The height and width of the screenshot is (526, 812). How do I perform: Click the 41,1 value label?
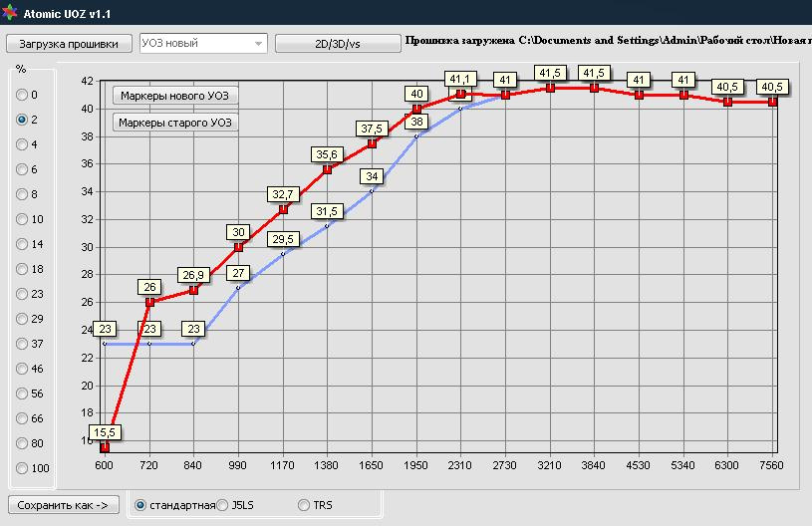460,80
